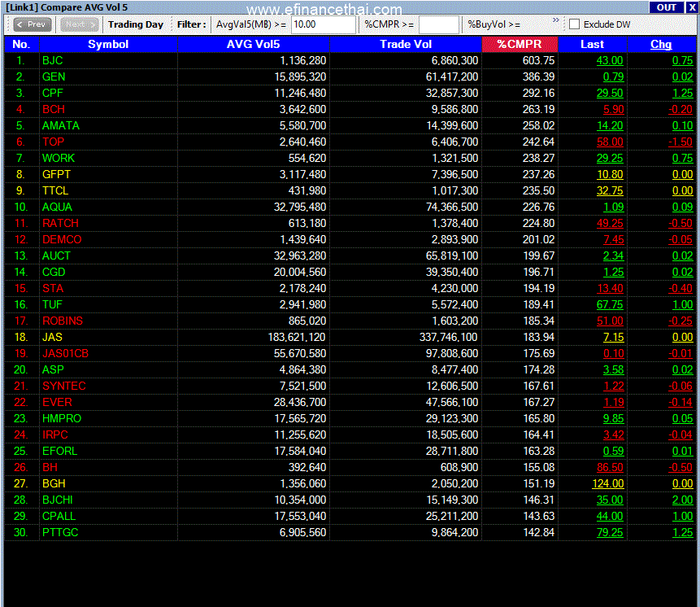Click the disabled Next button
700x607 pixels.
coord(79,24)
